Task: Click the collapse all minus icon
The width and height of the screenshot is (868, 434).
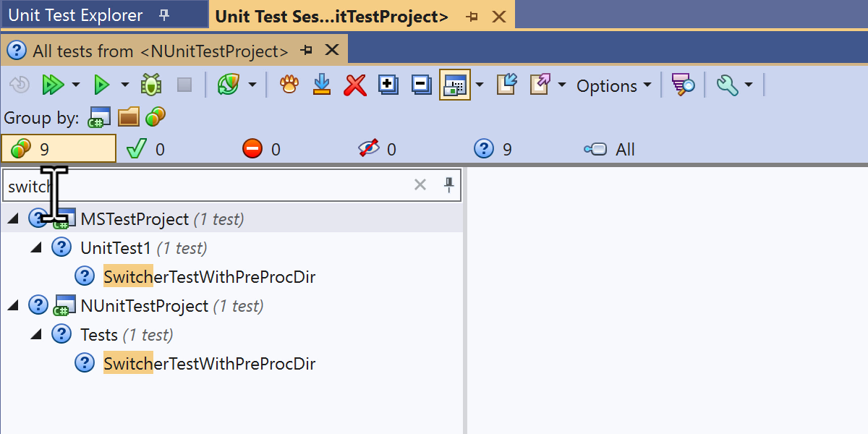Action: [x=421, y=85]
